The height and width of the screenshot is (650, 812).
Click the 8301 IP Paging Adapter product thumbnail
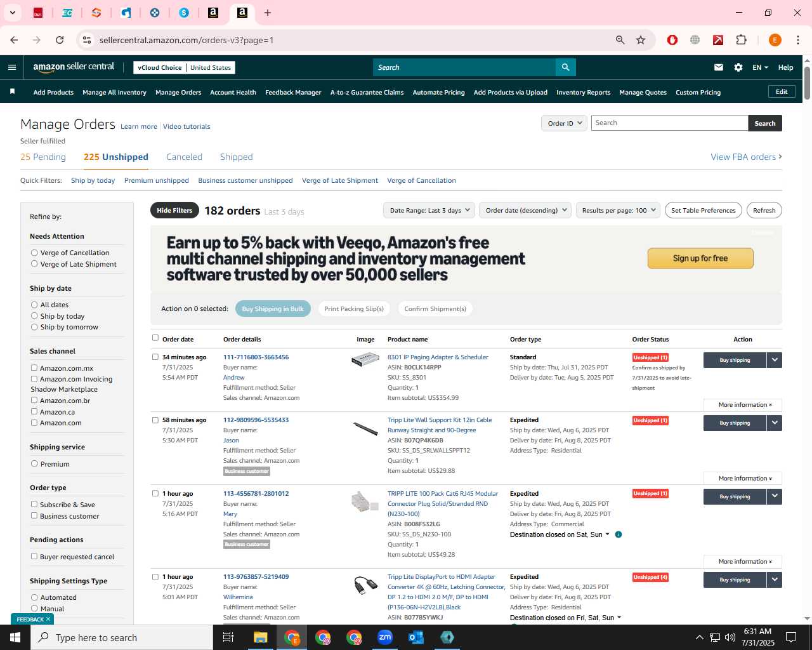point(365,361)
